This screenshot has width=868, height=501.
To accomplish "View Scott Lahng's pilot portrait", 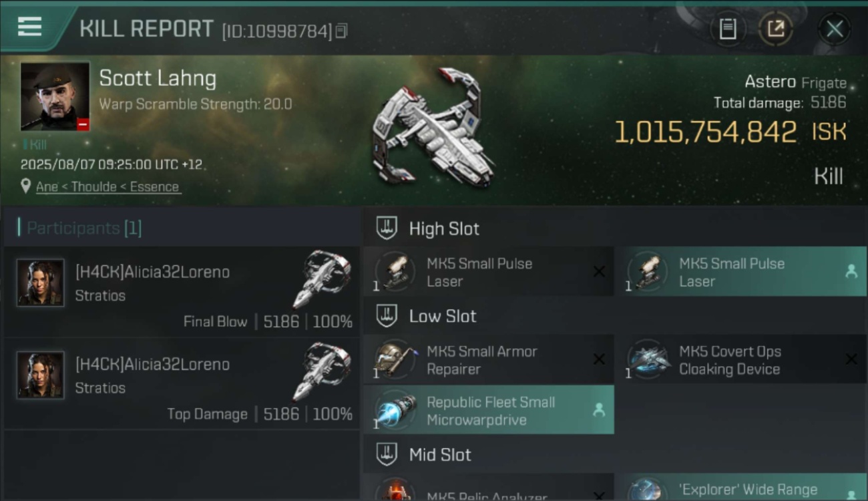I will (x=55, y=96).
